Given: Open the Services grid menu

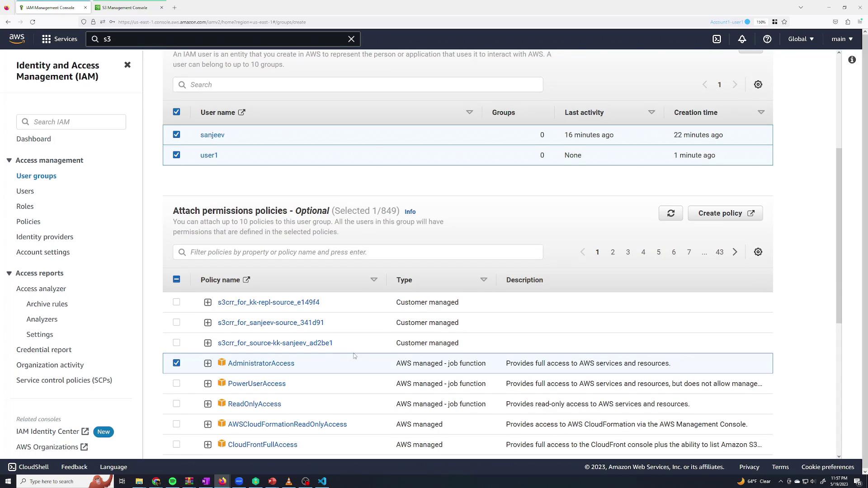Looking at the screenshot, I should pyautogui.click(x=59, y=39).
